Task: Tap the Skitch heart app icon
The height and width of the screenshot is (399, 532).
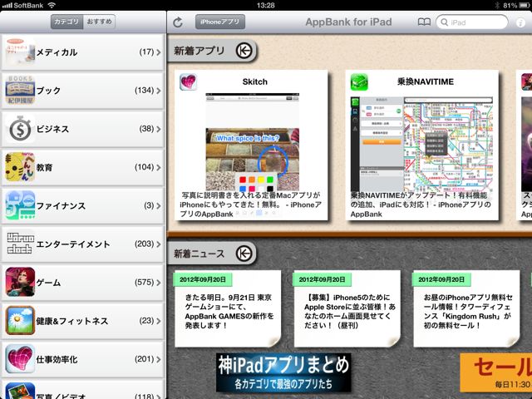Action: 188,81
